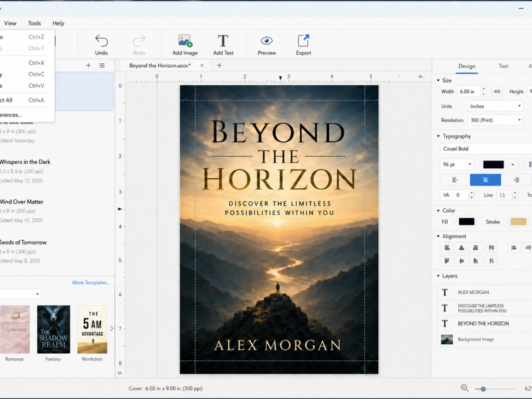Set text alignment to left

click(x=455, y=180)
